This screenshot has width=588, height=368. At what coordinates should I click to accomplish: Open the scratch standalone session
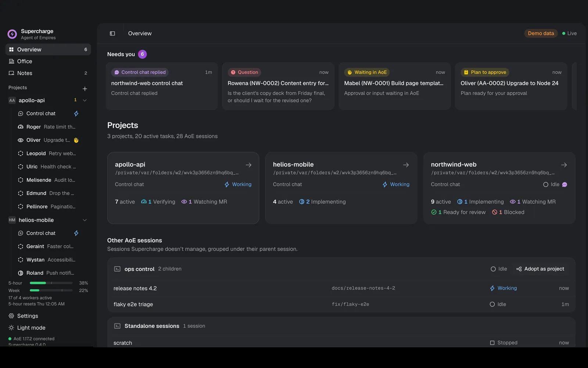tap(341, 343)
